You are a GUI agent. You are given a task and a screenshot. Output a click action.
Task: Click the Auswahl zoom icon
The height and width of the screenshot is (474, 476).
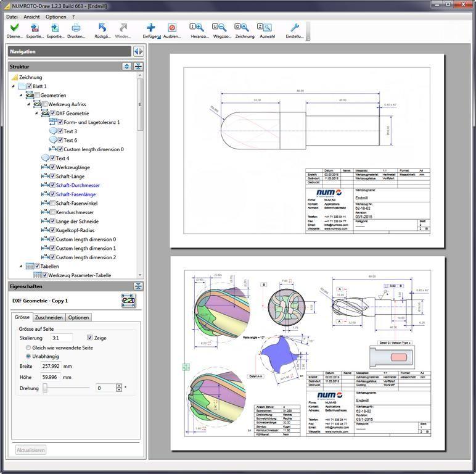click(x=264, y=27)
